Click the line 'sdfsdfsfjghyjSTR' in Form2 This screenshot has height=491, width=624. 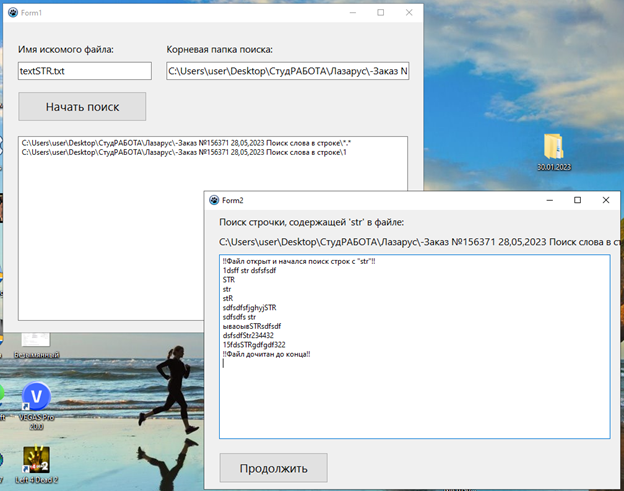click(x=249, y=308)
